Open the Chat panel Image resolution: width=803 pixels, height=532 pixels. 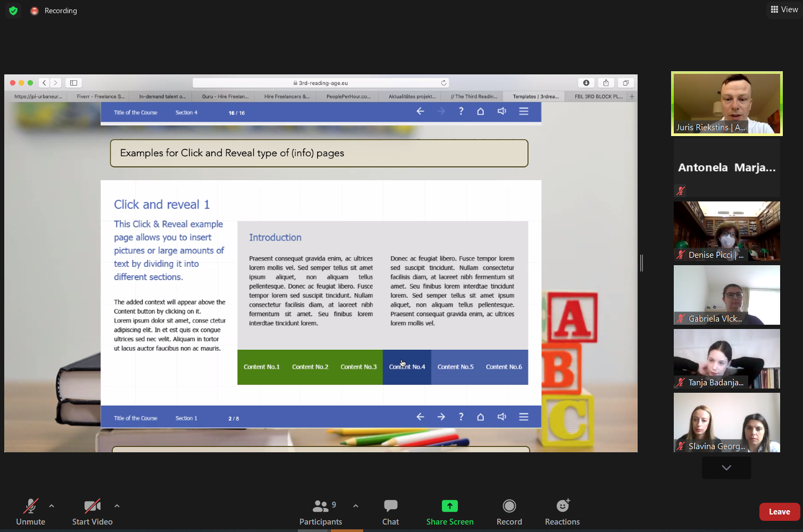point(390,512)
